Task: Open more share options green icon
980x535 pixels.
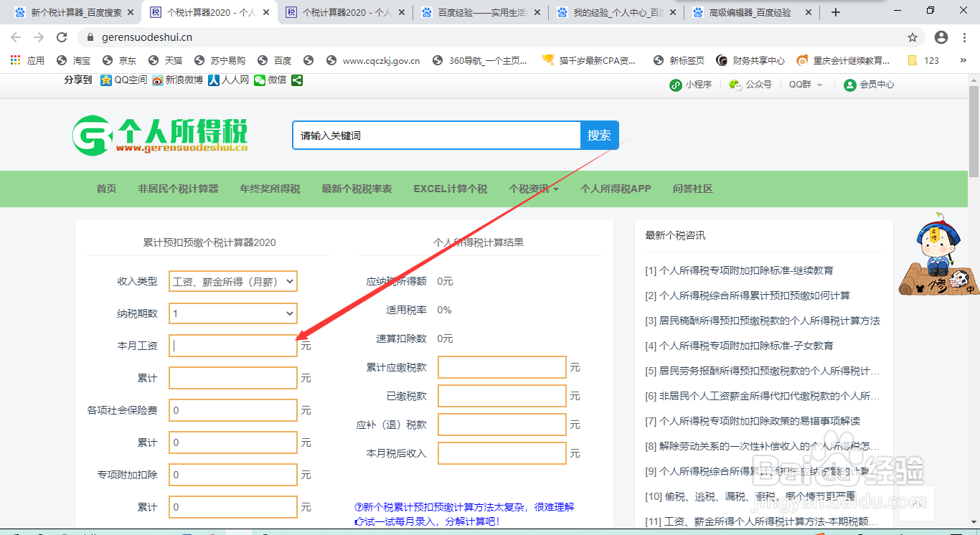Action: [297, 80]
